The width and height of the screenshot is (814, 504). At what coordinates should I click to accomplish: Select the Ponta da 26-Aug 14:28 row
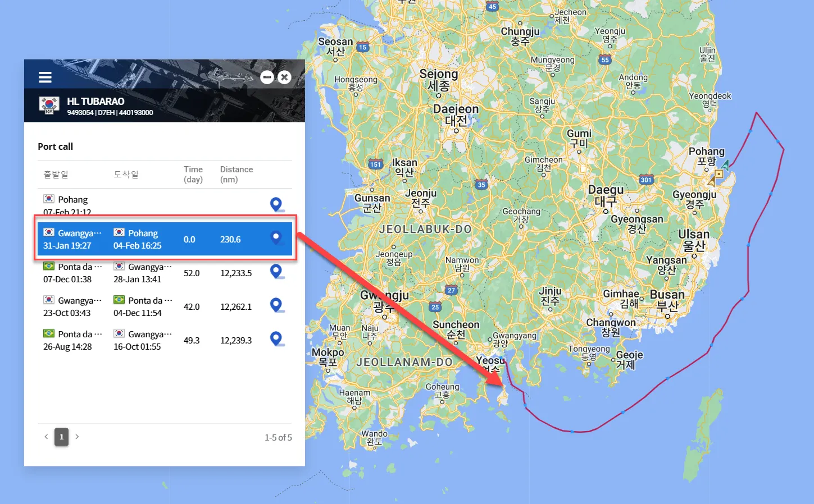pyautogui.click(x=165, y=340)
